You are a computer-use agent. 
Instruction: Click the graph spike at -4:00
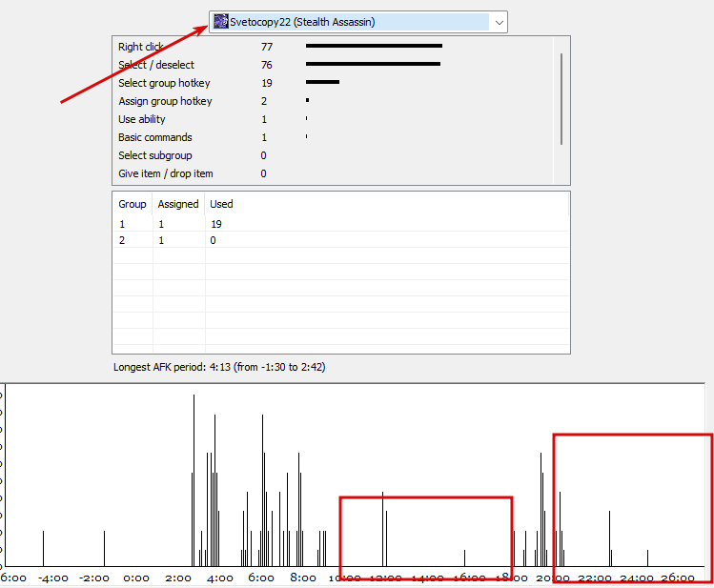click(x=43, y=548)
